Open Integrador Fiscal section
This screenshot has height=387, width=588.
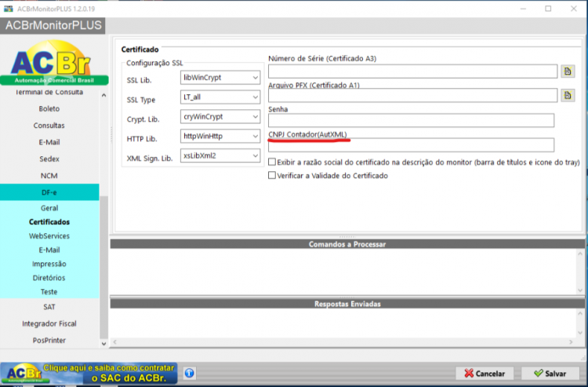[x=49, y=323]
